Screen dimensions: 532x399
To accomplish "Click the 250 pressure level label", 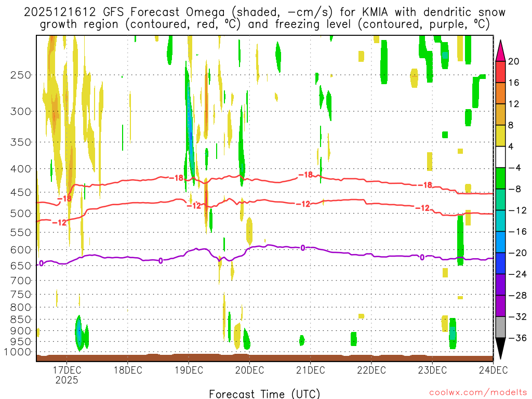I will tap(21, 75).
